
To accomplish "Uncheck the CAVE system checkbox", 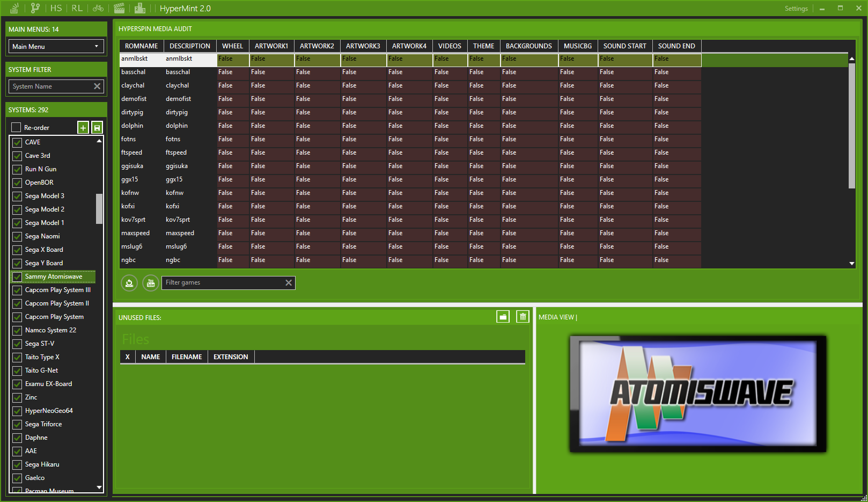I will [17, 142].
